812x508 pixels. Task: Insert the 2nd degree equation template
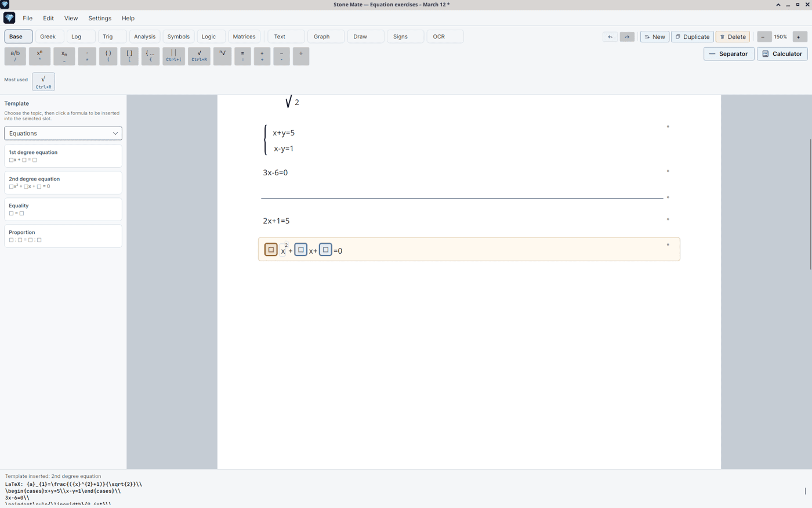(x=63, y=182)
